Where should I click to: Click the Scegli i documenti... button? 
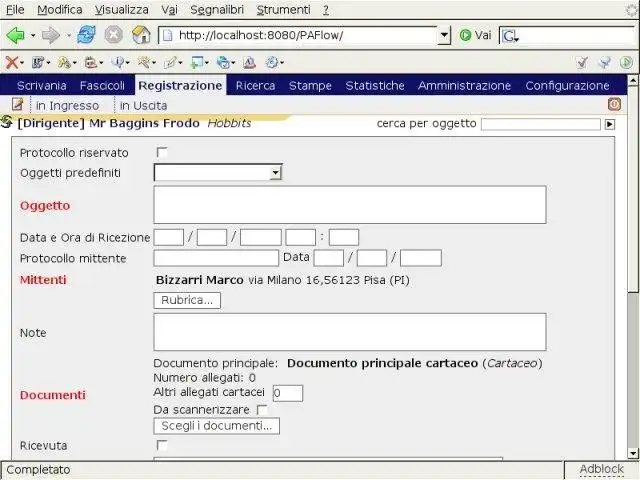[216, 426]
